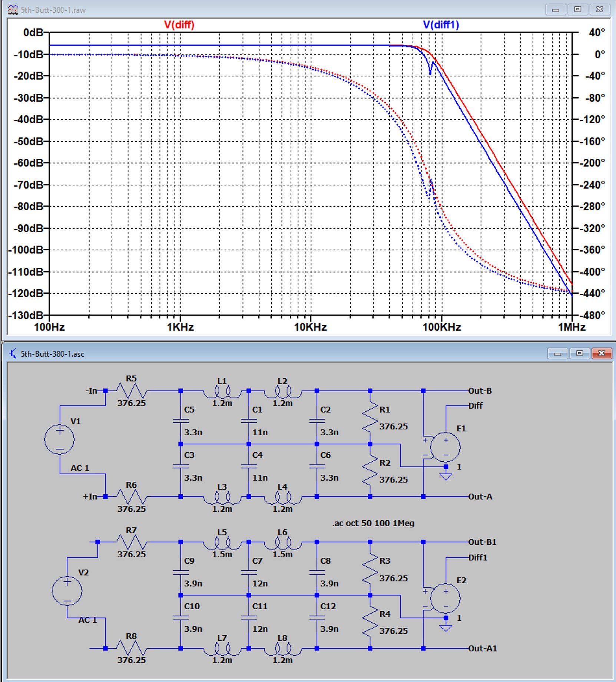Select capacitor C11 symbol

249,618
